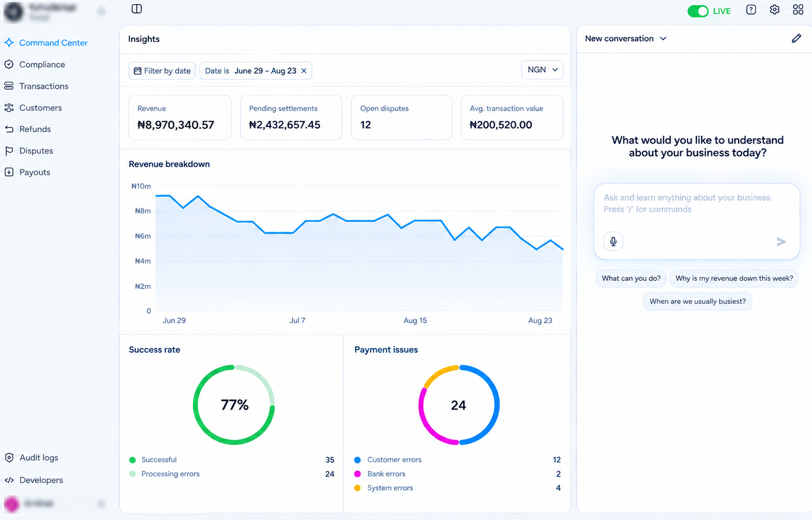Click the green Successful legend dot
Image resolution: width=812 pixels, height=520 pixels.
tap(133, 460)
